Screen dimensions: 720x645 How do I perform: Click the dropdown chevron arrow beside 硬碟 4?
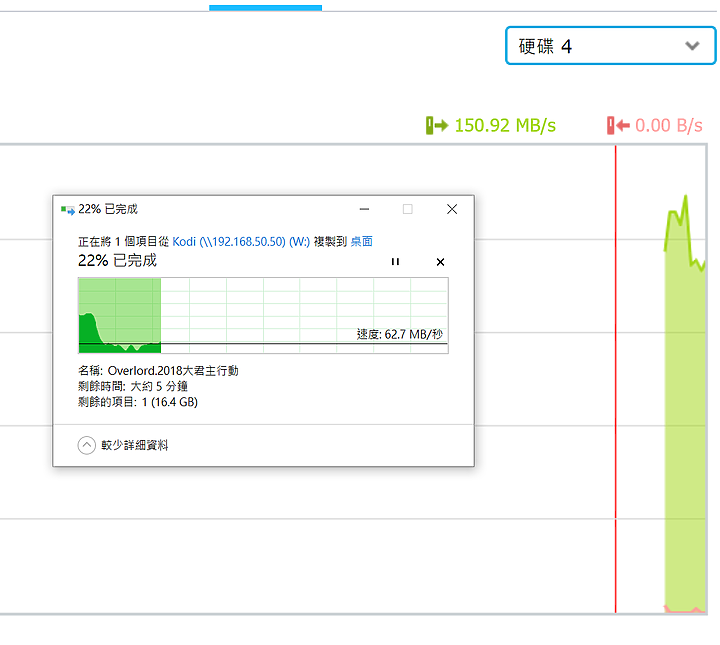[x=692, y=46]
